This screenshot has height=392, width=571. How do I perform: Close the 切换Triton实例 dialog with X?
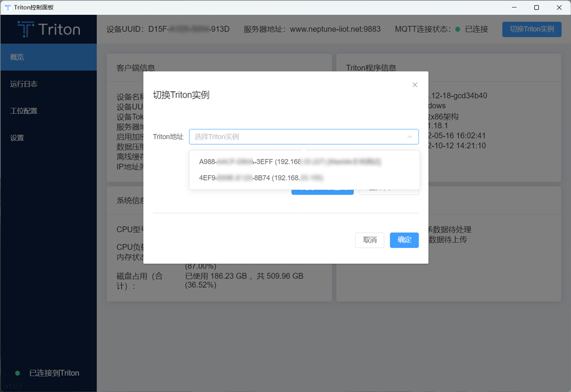tap(415, 85)
